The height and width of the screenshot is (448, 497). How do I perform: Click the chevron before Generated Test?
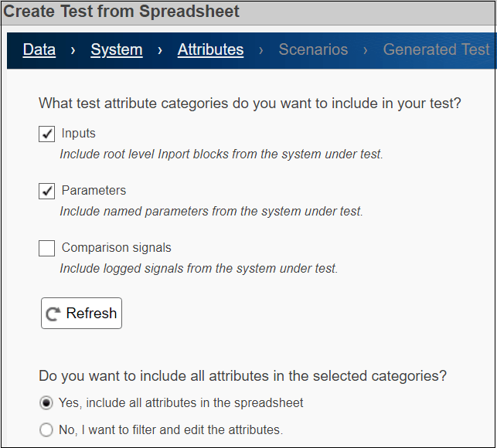366,50
